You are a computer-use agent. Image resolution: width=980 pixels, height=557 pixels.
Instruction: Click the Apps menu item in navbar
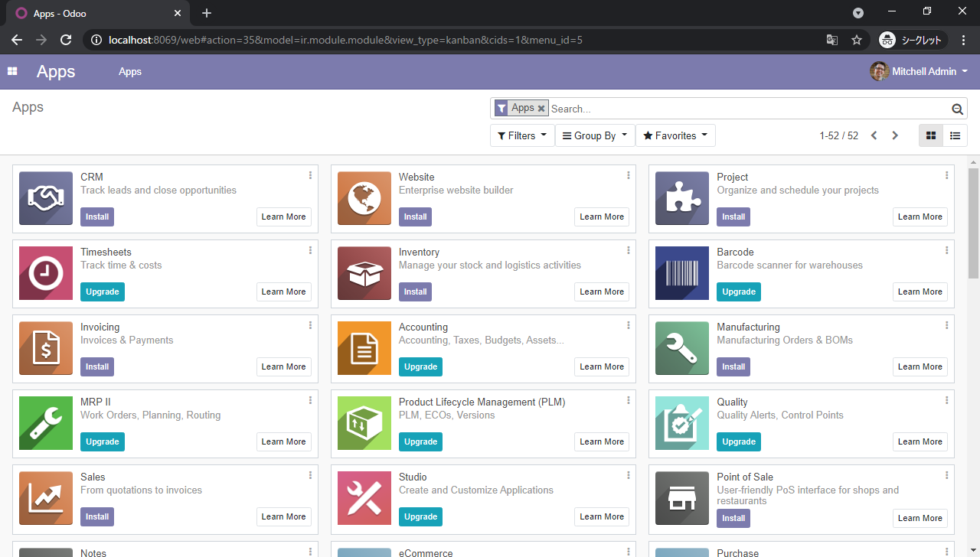(130, 71)
